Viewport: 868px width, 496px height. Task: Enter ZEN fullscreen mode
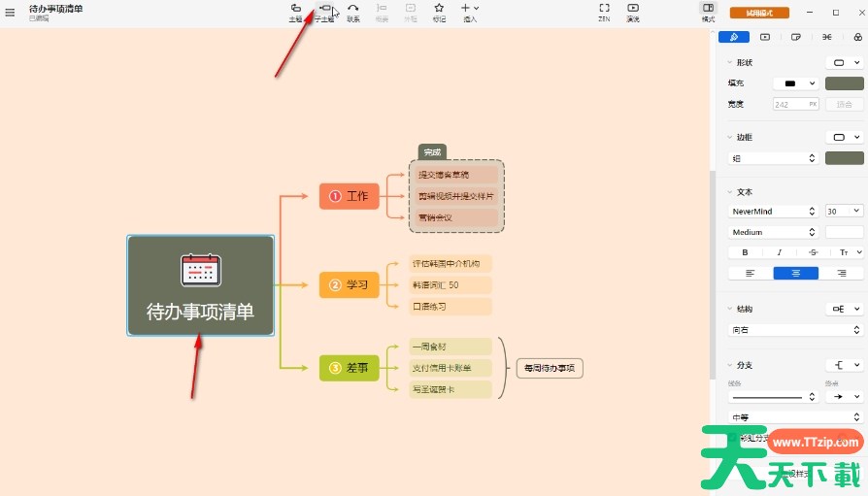pos(604,13)
